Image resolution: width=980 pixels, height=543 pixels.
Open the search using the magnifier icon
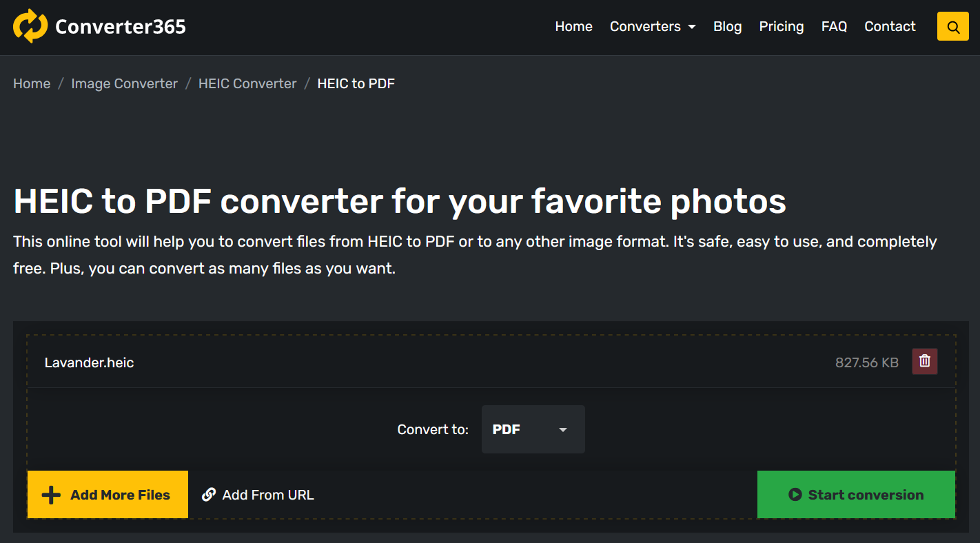952,26
